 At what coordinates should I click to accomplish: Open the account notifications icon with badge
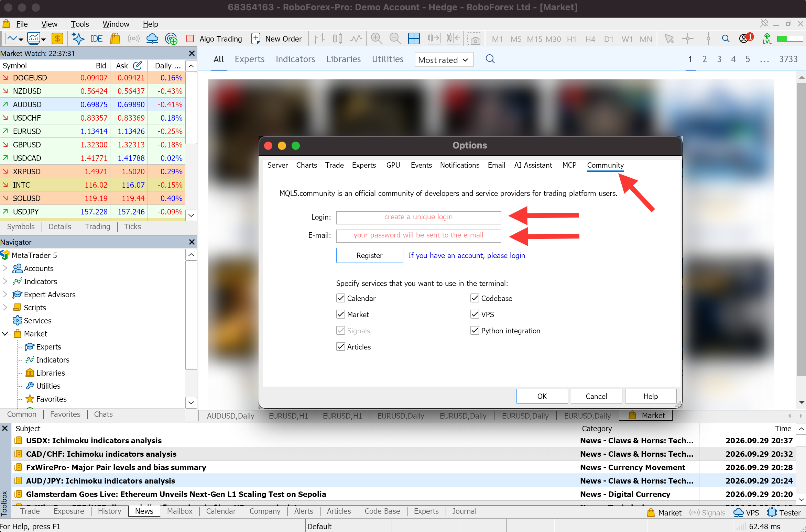click(745, 38)
